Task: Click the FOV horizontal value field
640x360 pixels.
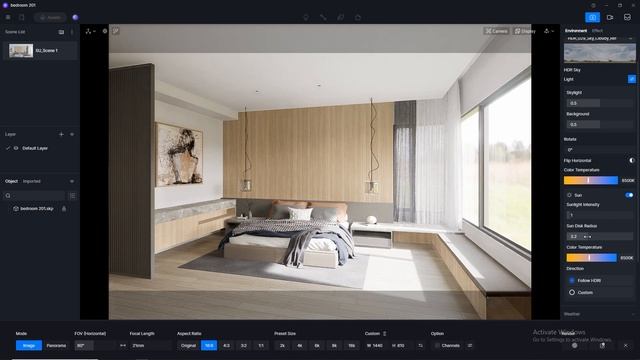Action: click(95, 345)
